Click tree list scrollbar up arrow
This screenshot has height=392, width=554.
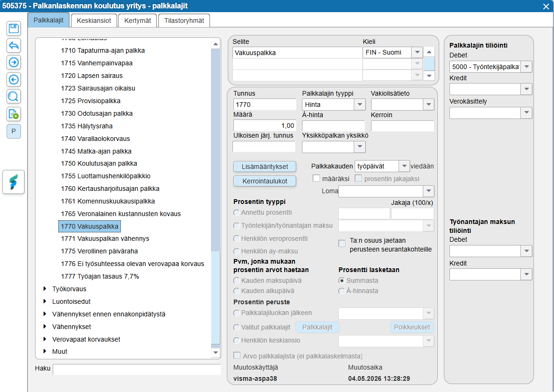(x=216, y=44)
